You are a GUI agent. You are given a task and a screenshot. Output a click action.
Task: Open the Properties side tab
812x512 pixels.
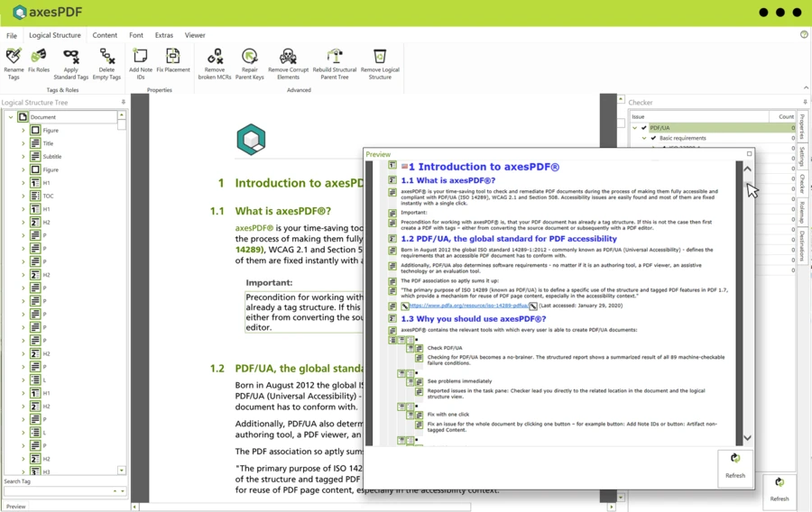pos(802,127)
